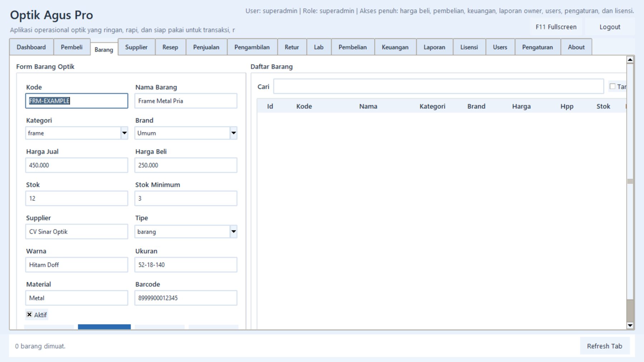Open the Pengaturan tab

537,47
